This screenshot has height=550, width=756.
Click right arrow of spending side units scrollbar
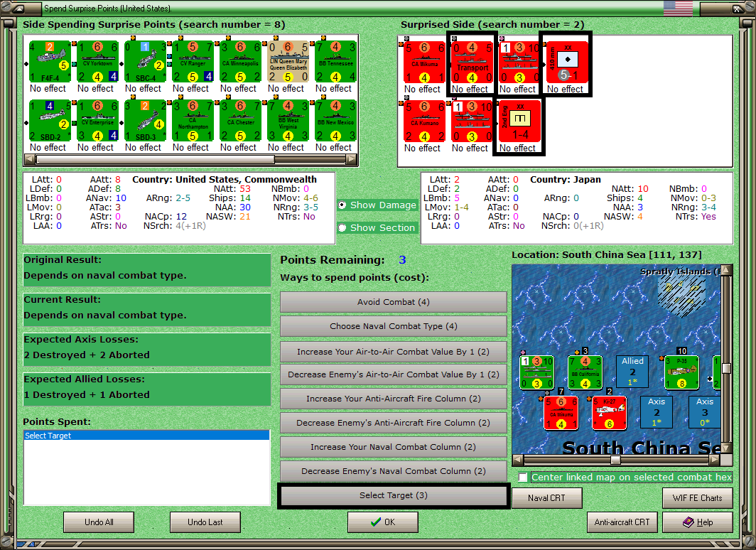click(x=352, y=159)
